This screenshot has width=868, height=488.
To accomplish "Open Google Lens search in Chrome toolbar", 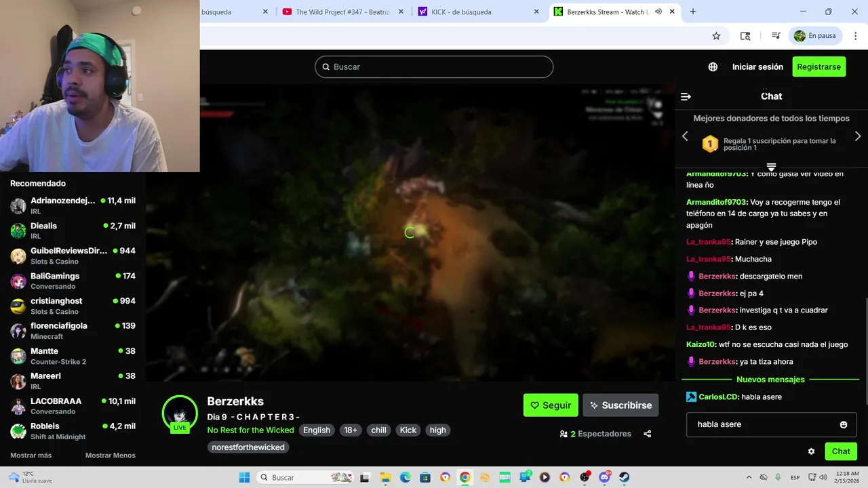I will pyautogui.click(x=745, y=36).
